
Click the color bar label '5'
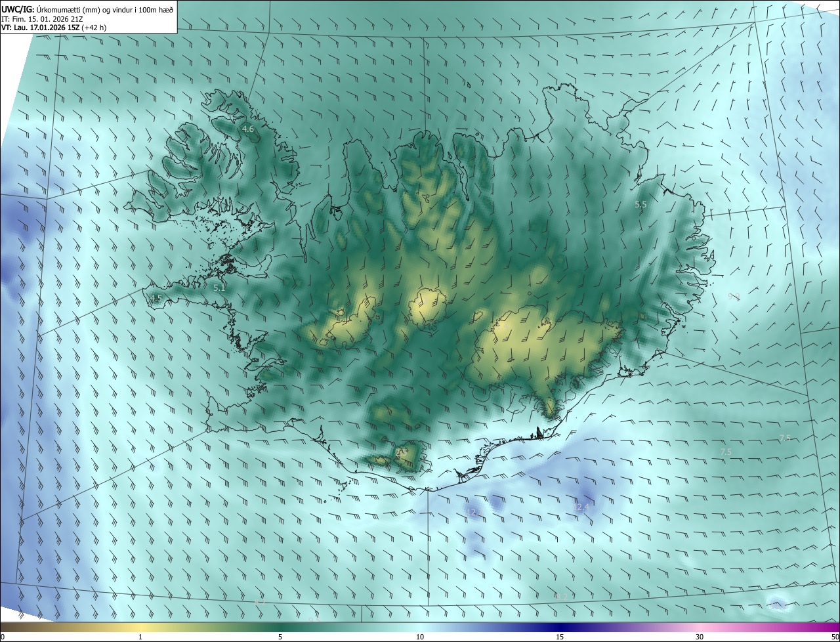[x=280, y=637]
